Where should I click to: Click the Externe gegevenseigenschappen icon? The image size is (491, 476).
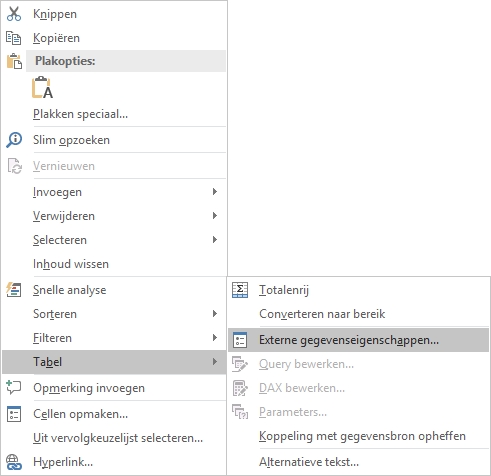240,340
